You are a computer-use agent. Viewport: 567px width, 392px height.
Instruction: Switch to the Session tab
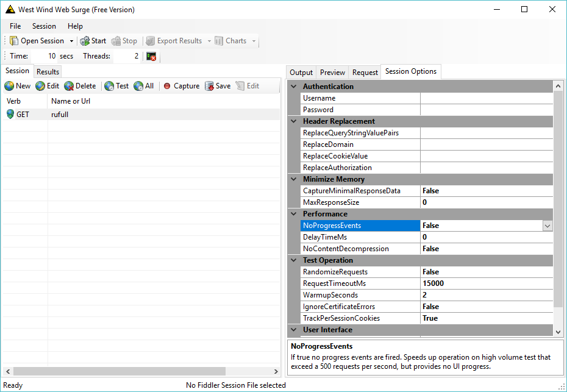click(x=17, y=71)
